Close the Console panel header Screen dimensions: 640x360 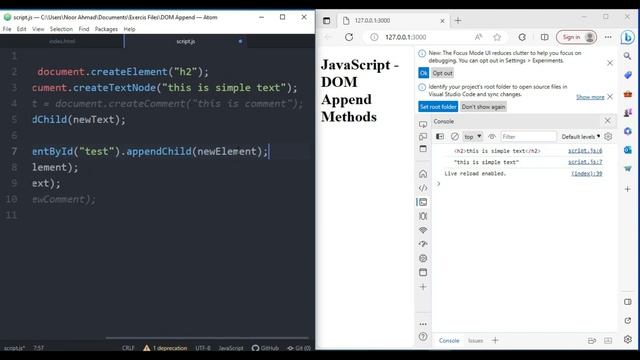point(607,121)
